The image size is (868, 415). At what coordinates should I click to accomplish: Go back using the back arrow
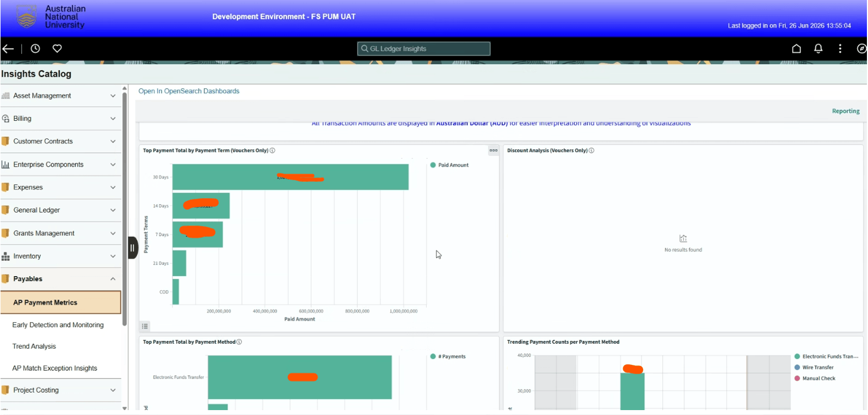[x=8, y=48]
